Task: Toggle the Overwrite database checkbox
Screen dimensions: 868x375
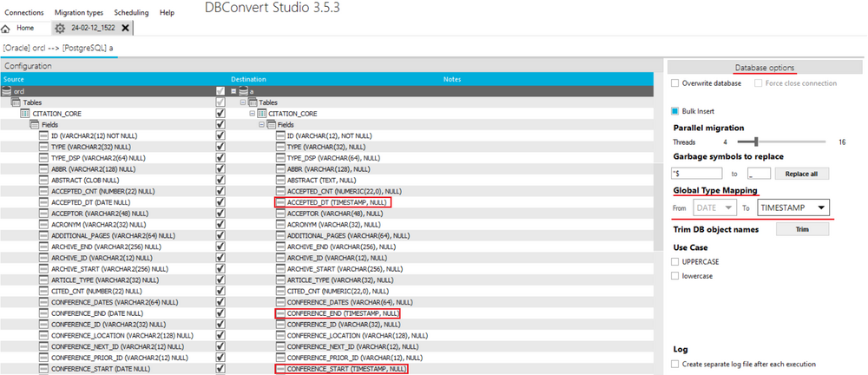Action: tap(674, 83)
